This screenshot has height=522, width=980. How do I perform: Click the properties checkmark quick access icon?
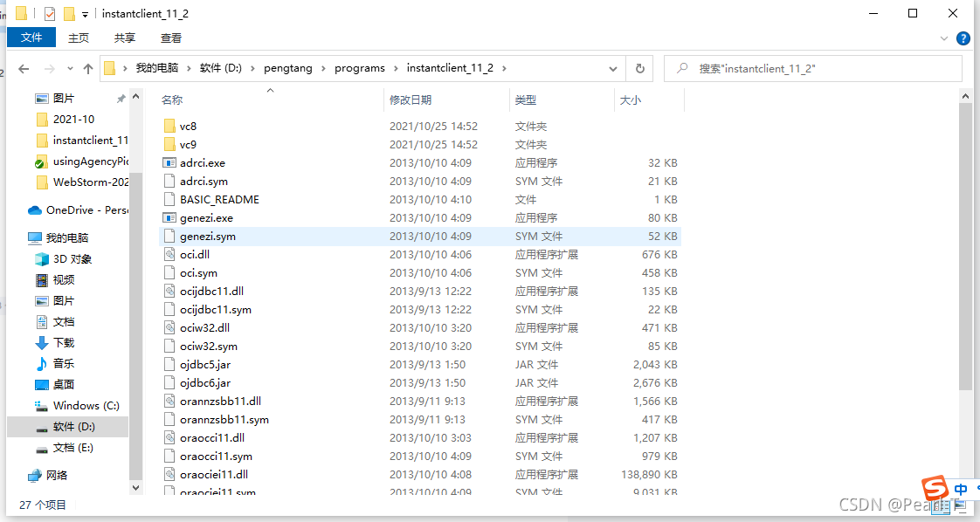point(50,13)
